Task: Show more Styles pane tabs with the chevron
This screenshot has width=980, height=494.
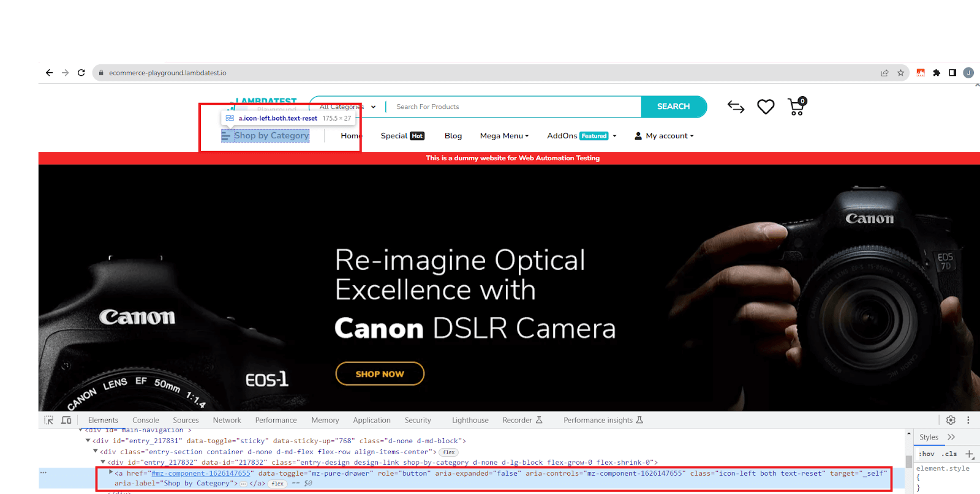Action: (x=951, y=437)
